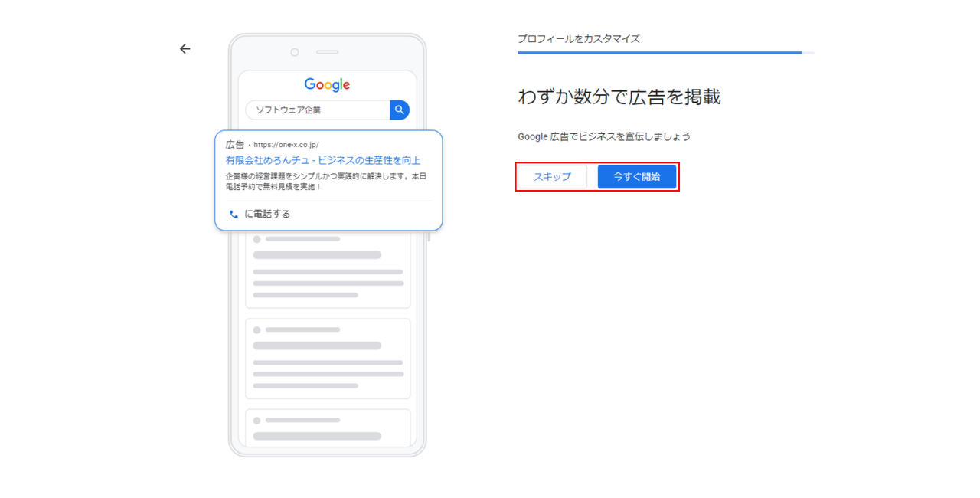Start now with 今すぐ開始 button

click(x=637, y=177)
